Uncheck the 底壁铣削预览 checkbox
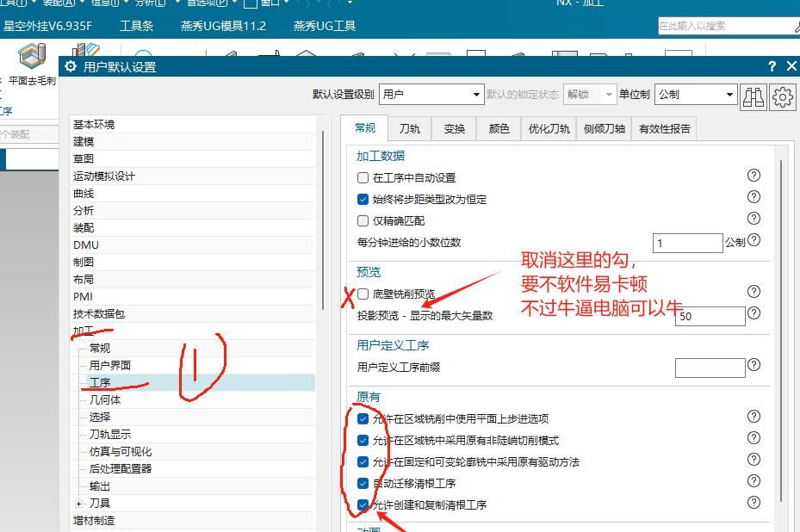Image resolution: width=800 pixels, height=532 pixels. coord(362,292)
